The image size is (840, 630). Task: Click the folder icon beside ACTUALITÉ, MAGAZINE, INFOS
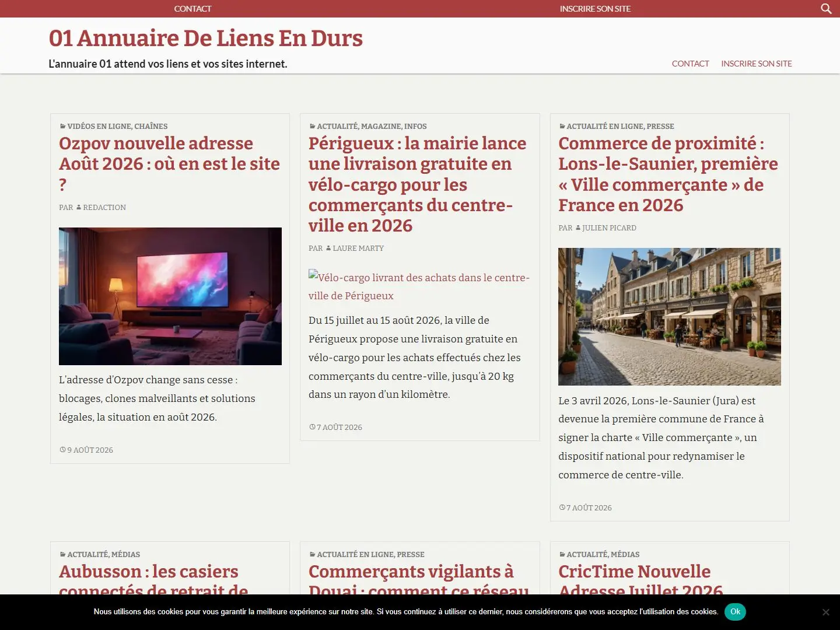coord(313,126)
